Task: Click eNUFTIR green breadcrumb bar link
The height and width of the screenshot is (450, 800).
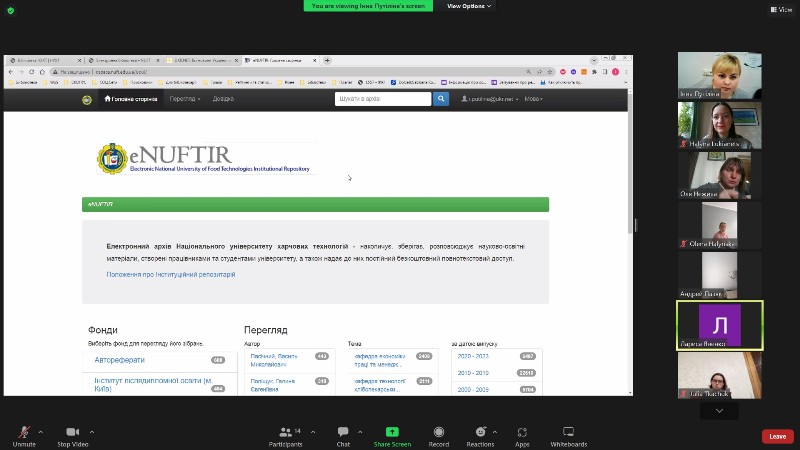Action: pyautogui.click(x=101, y=204)
